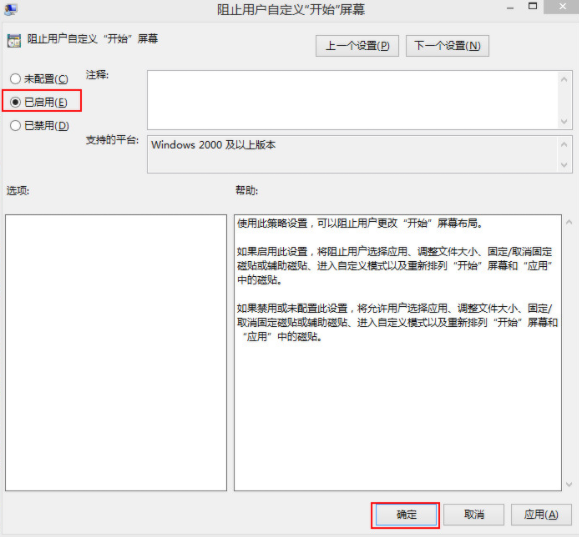Click the window icon in the title bar
This screenshot has width=579, height=537.
pyautogui.click(x=11, y=10)
